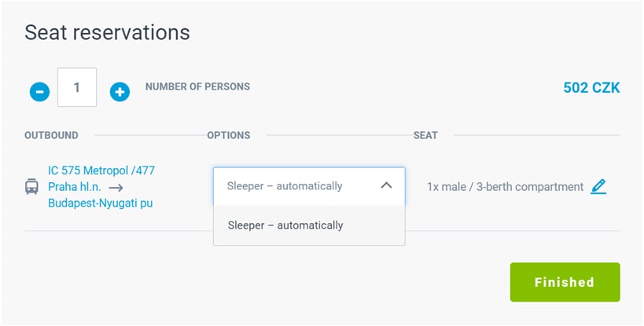Increase the number of persons with plus

click(x=119, y=92)
